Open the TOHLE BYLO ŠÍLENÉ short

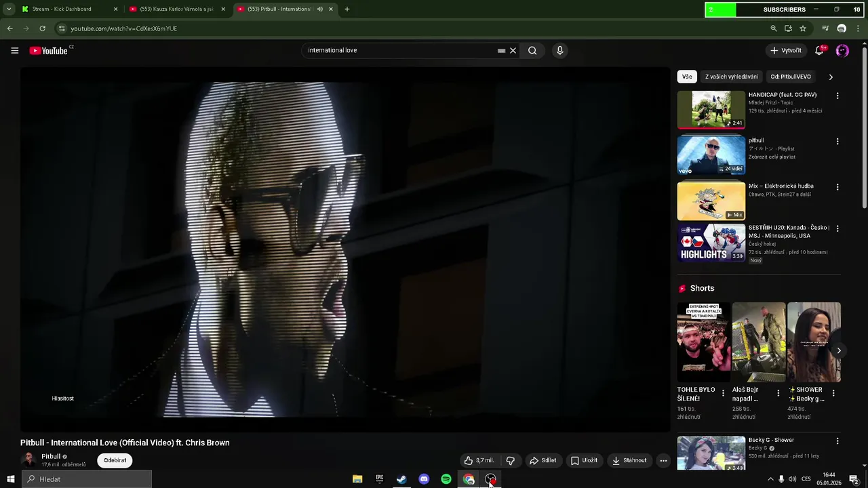[x=704, y=342]
